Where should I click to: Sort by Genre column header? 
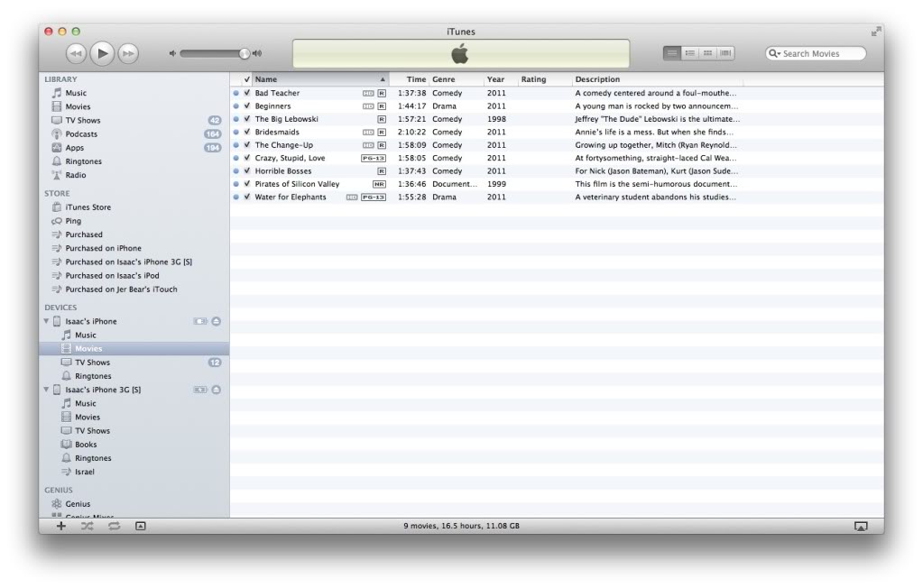pos(457,79)
